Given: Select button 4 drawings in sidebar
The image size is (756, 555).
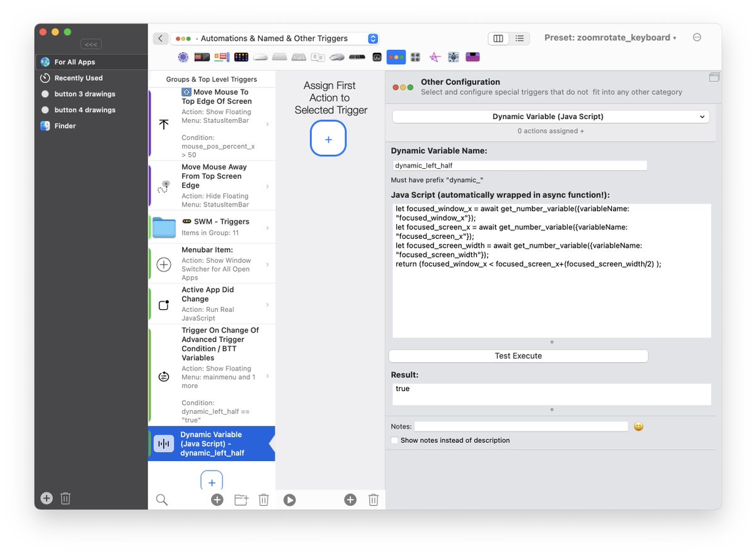Looking at the screenshot, I should 91,110.
